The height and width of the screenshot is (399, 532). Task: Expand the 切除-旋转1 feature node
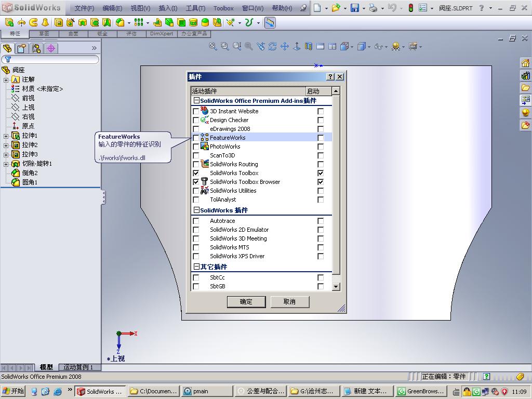click(x=6, y=164)
